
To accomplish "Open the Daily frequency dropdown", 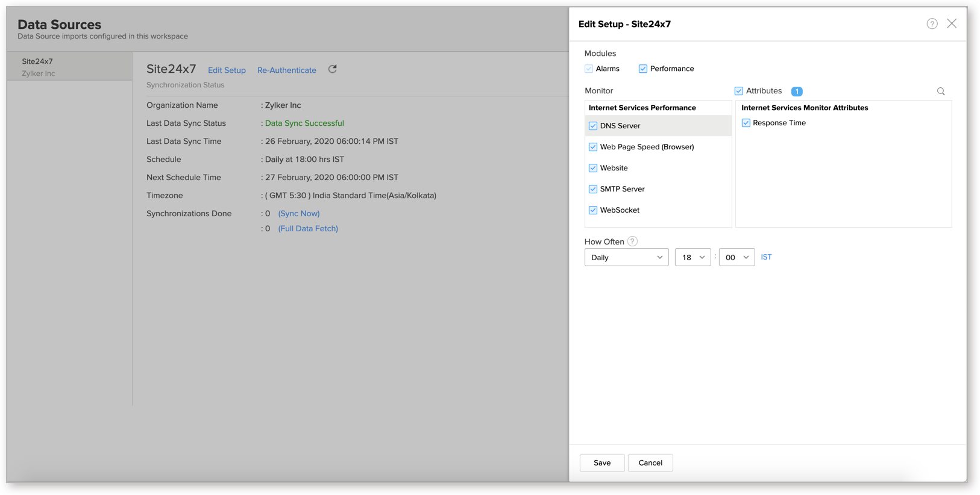I will (626, 257).
